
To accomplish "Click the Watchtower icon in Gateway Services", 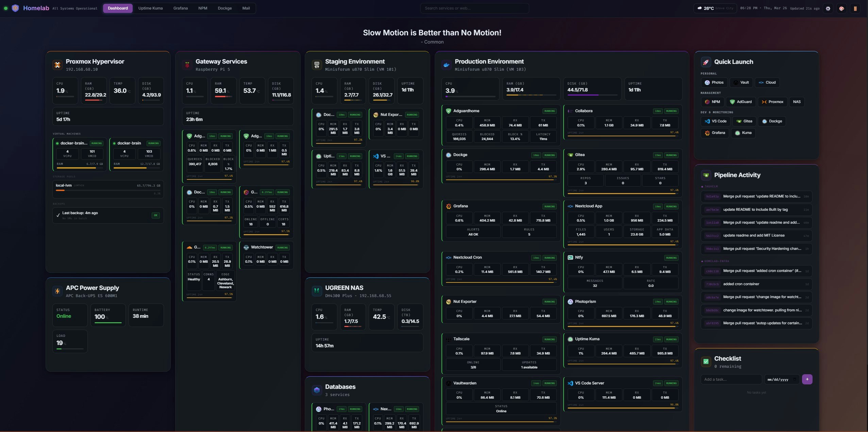I will point(246,247).
